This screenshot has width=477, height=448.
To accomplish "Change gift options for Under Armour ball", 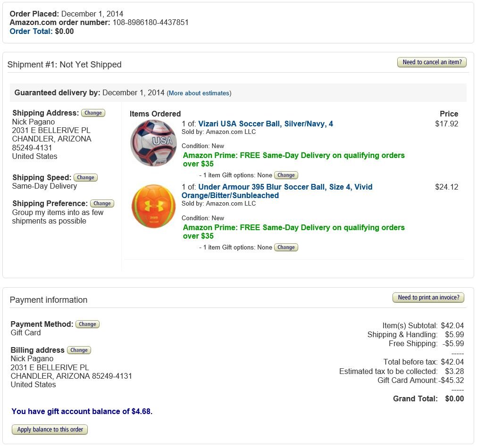I will 286,248.
